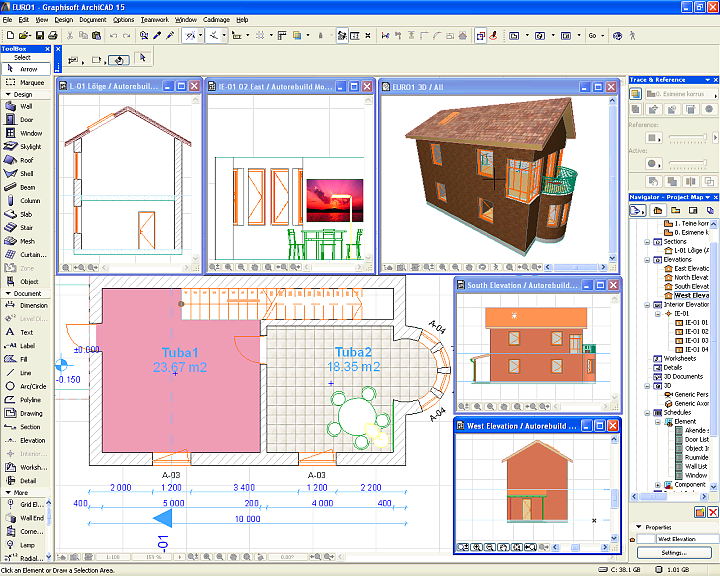Screen dimensions: 720x576
Task: Click the sunset picture thumbnail in IE-01 window
Action: coord(335,201)
